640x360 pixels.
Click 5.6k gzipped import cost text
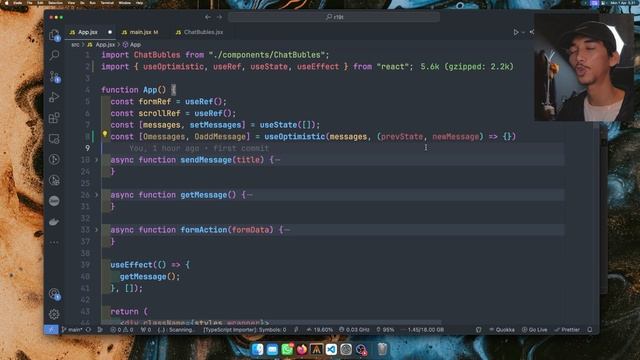click(467, 67)
